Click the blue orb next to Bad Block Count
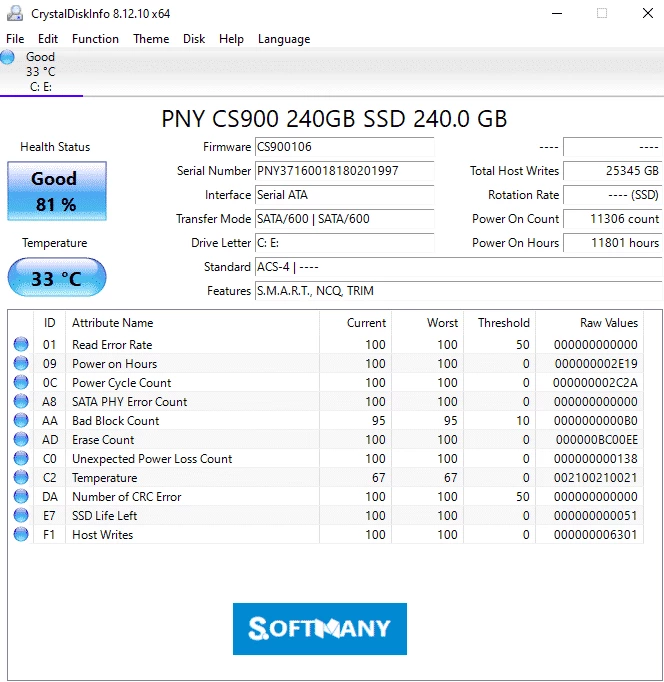The height and width of the screenshot is (682, 664). (21, 421)
